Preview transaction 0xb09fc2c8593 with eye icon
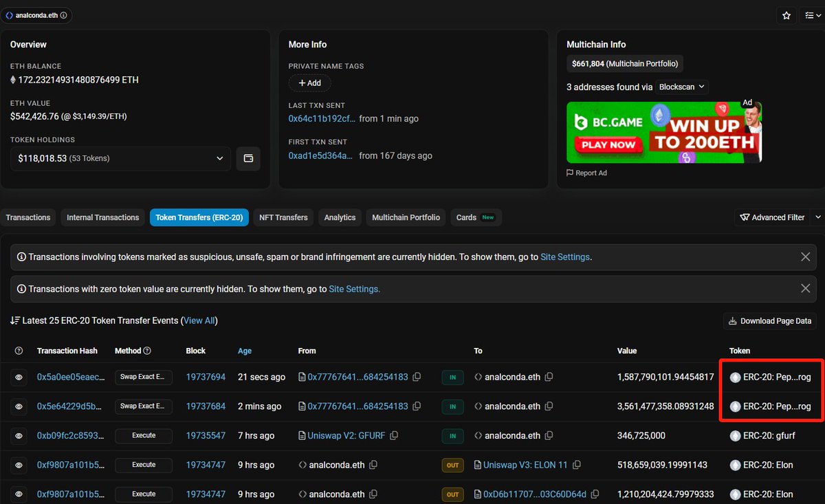This screenshot has width=825, height=504. coord(19,436)
